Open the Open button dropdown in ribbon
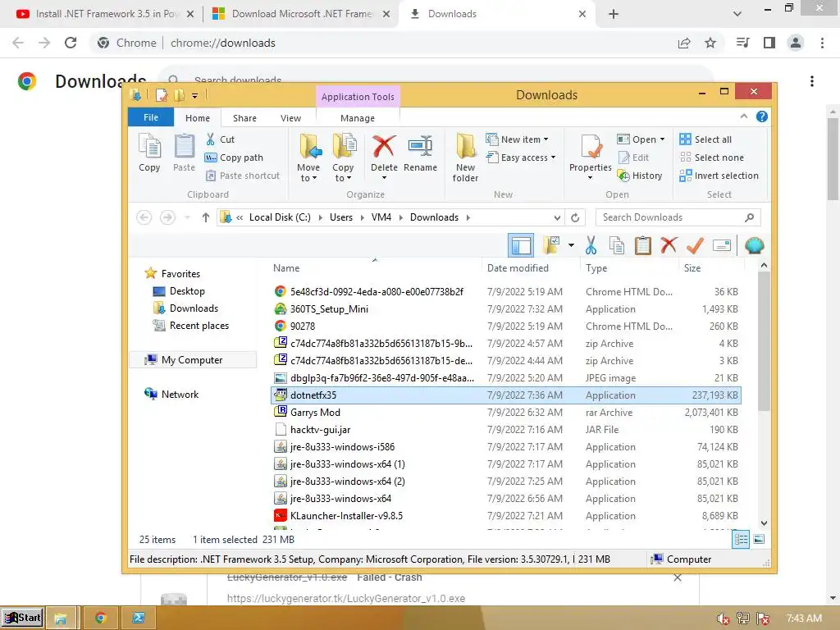 [x=662, y=139]
